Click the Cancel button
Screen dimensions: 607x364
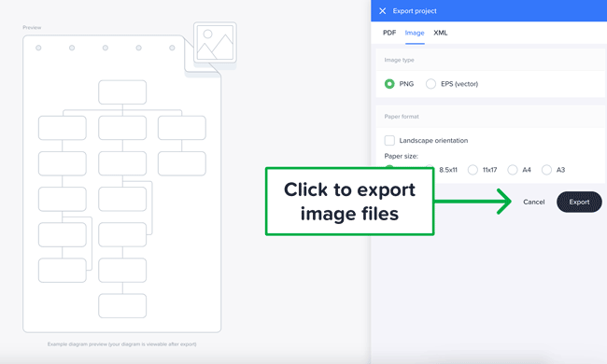(534, 202)
